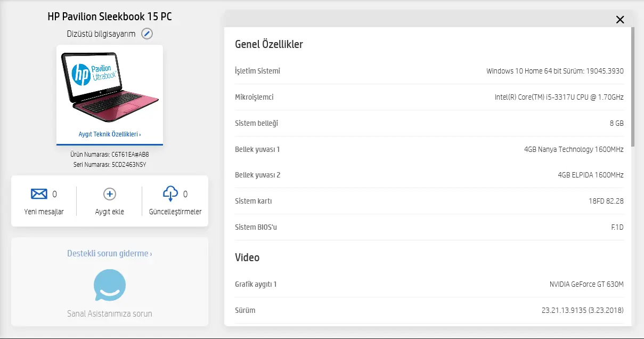Screen dimensions: 644x339
Task: Select the İşletim Sistemi row
Action: point(429,71)
